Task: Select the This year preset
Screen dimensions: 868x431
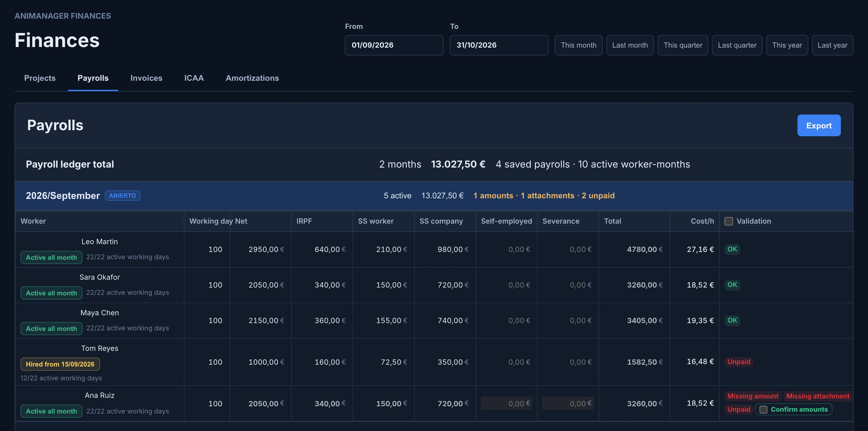Action: click(787, 45)
